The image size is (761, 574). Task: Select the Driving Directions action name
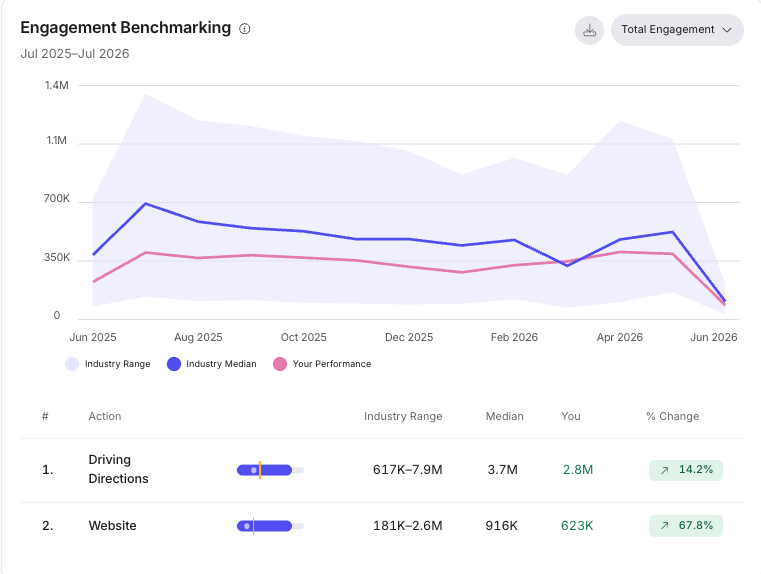(x=118, y=469)
